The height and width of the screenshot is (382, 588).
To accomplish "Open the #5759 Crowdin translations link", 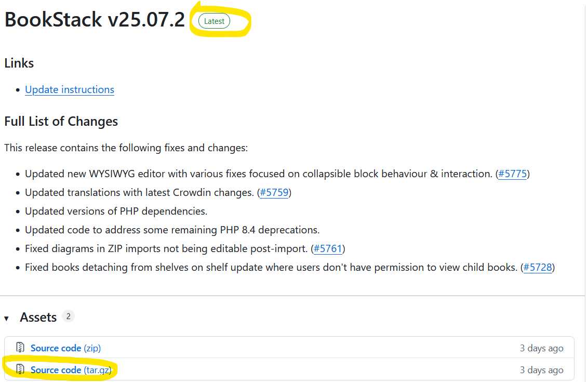I will point(274,192).
